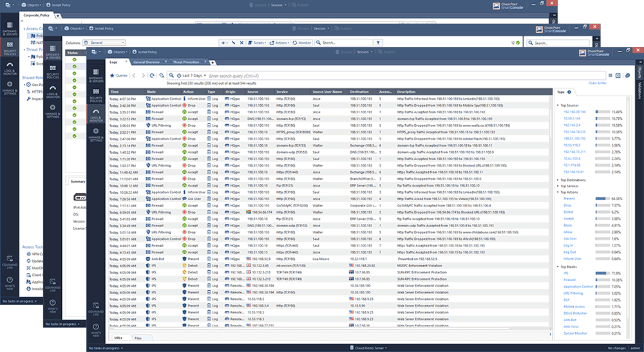
Task: Open the Objects dropdown in front toolbar
Action: [119, 51]
